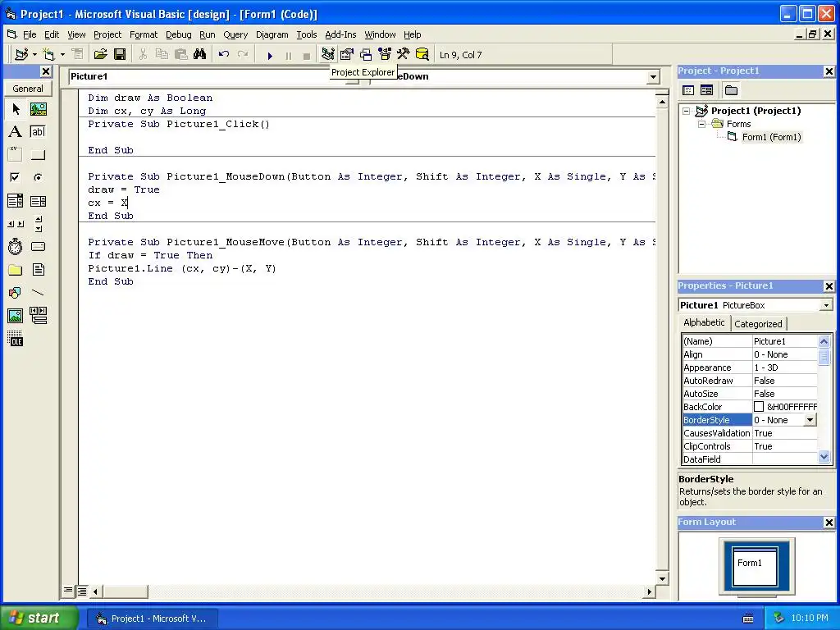The height and width of the screenshot is (630, 840).
Task: Open the procedure dropdown arrow in code window
Action: (x=653, y=77)
